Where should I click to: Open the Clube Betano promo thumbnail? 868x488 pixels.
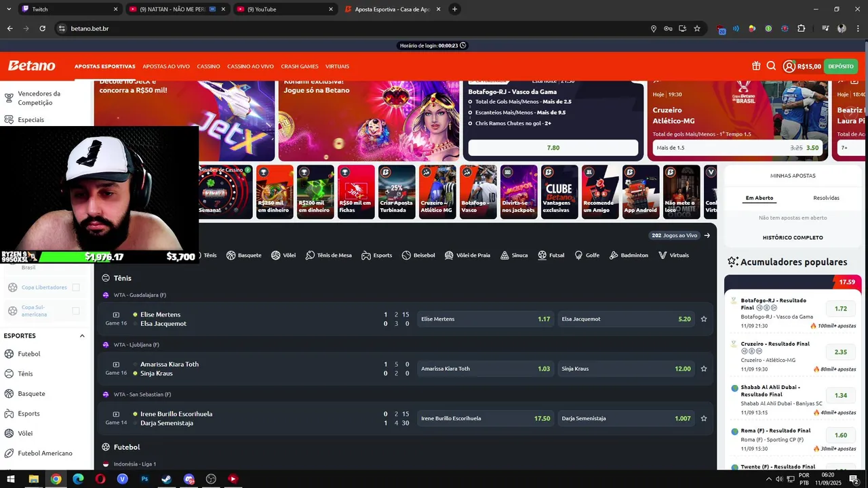(559, 192)
